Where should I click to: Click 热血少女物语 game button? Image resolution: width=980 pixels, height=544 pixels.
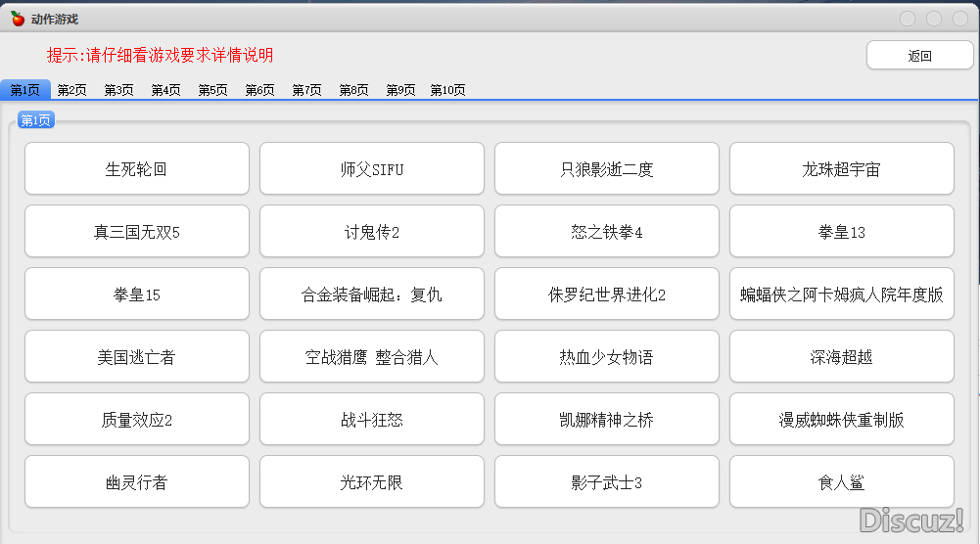(607, 356)
